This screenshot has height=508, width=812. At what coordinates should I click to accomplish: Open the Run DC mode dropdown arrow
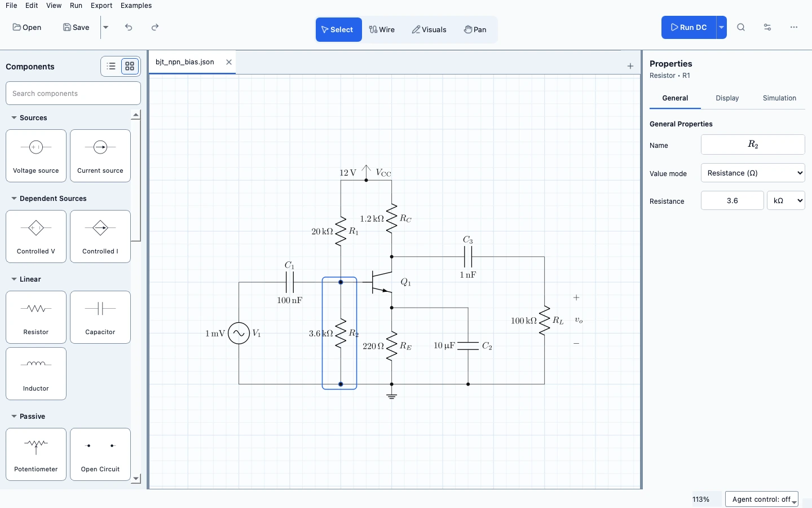(721, 27)
